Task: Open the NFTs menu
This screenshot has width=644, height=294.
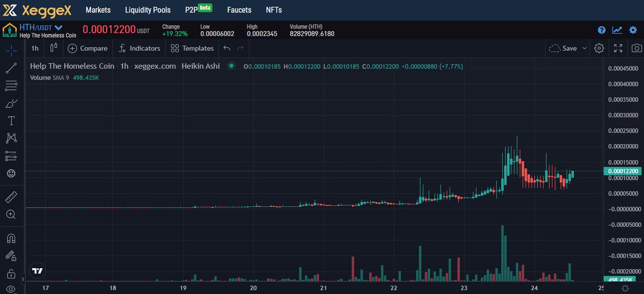Action: point(274,10)
